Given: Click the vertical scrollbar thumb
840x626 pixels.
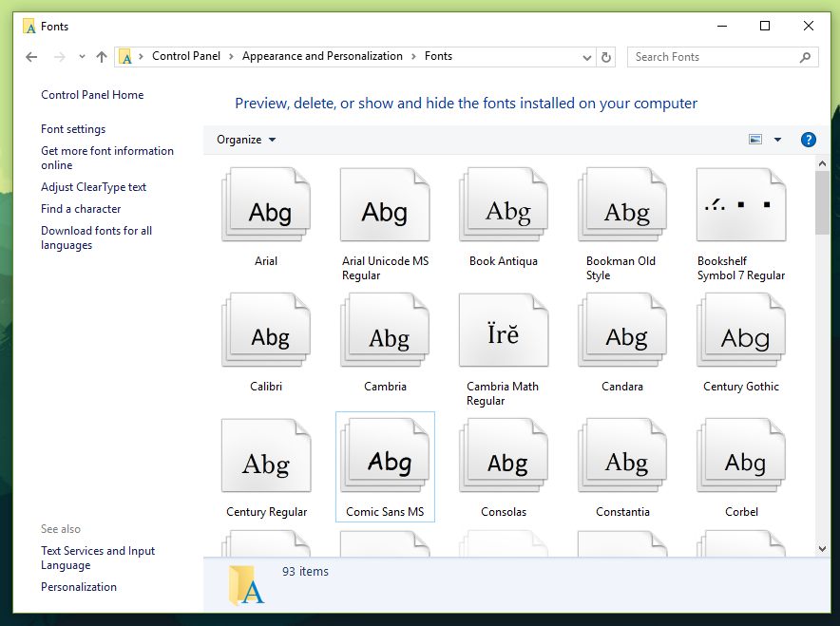Looking at the screenshot, I should pyautogui.click(x=822, y=203).
